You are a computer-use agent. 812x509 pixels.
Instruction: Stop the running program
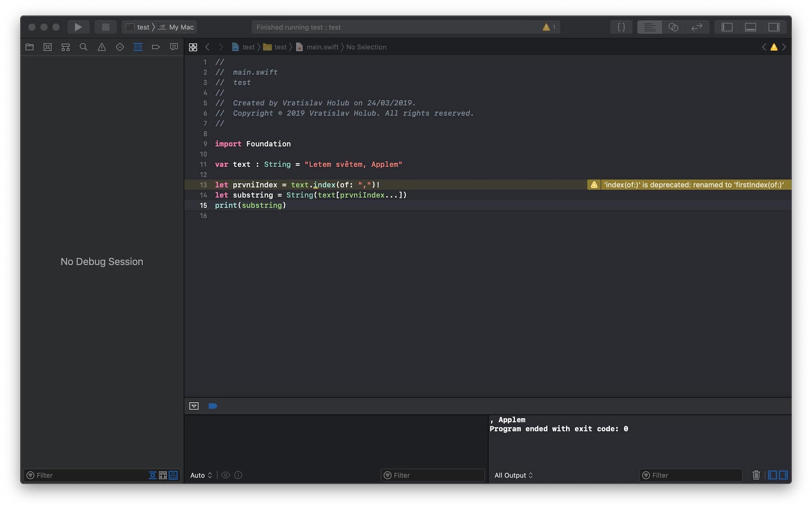pos(106,27)
